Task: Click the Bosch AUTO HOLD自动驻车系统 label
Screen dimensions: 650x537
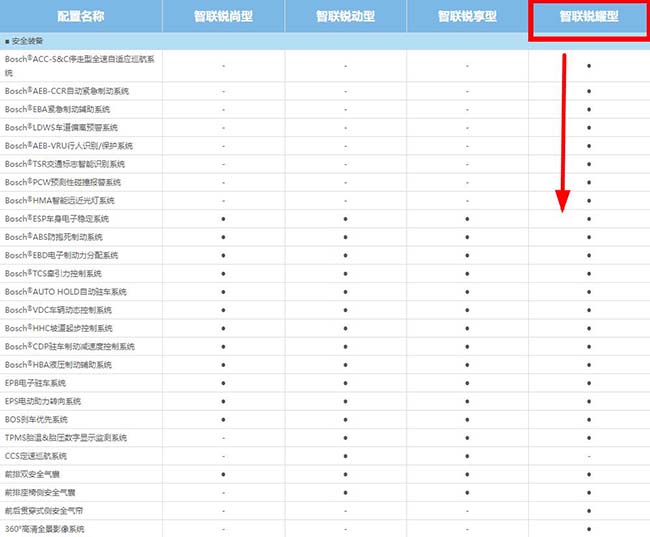Action: click(x=65, y=292)
